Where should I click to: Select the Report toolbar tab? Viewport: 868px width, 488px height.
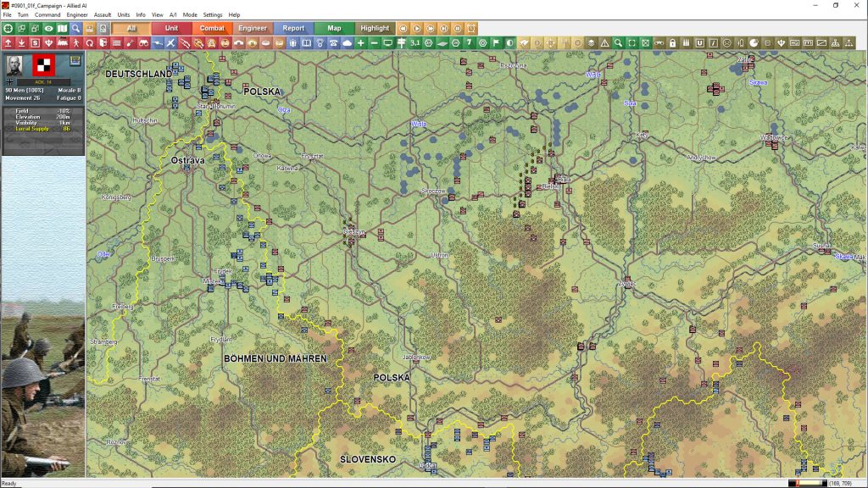[293, 28]
